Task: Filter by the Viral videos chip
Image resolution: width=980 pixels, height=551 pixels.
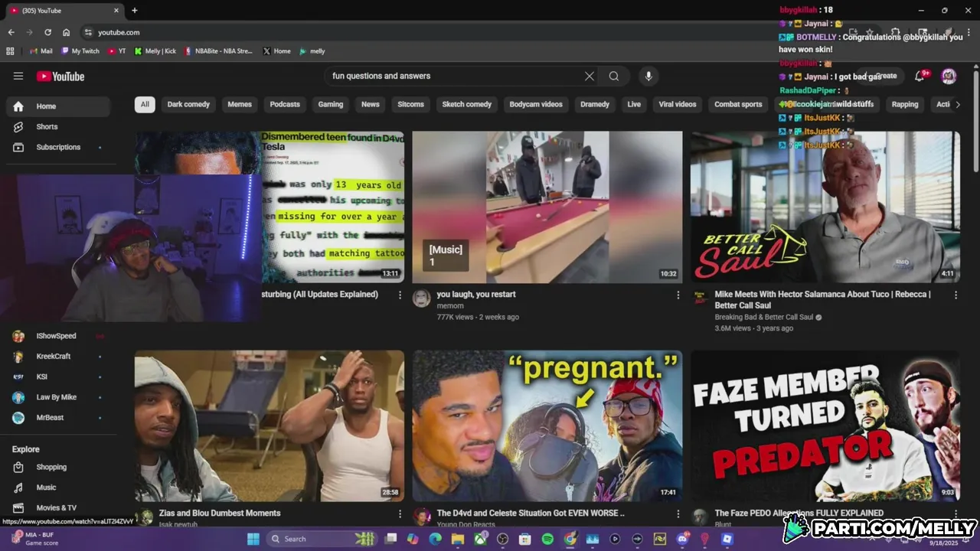Action: [x=678, y=104]
